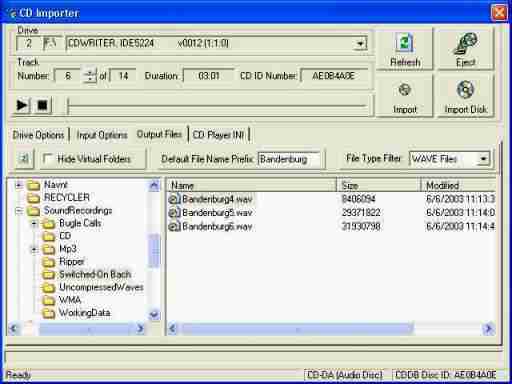Select the SoundRecordings folder
Screen dimensions: 512x384
click(78, 211)
